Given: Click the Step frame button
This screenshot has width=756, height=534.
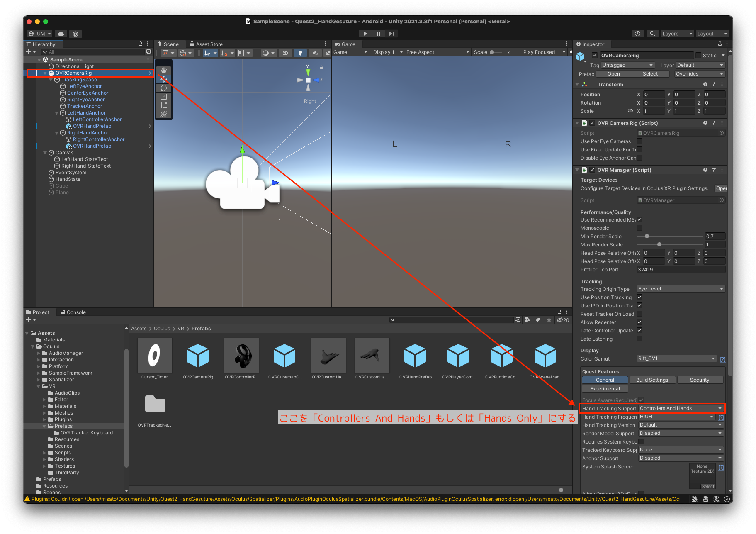Looking at the screenshot, I should (x=391, y=34).
